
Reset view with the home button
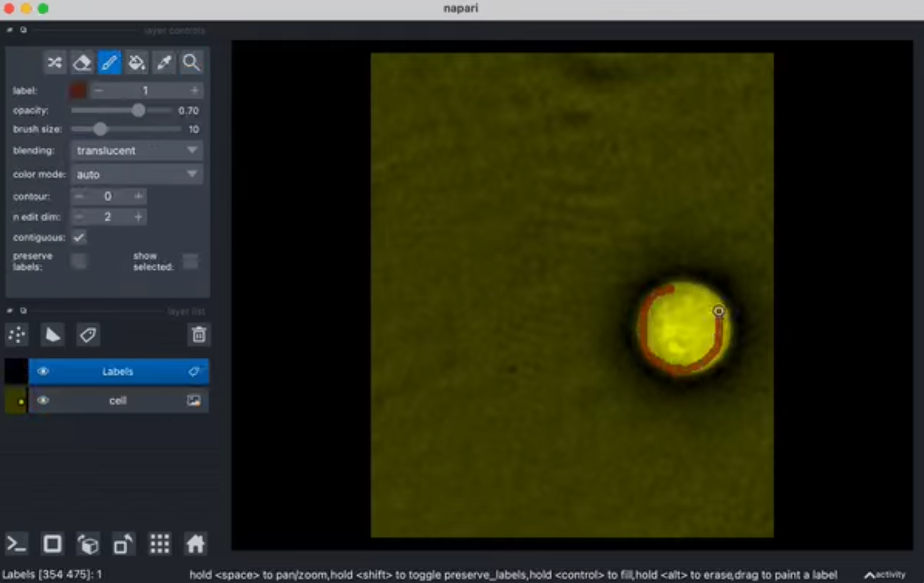pyautogui.click(x=195, y=543)
